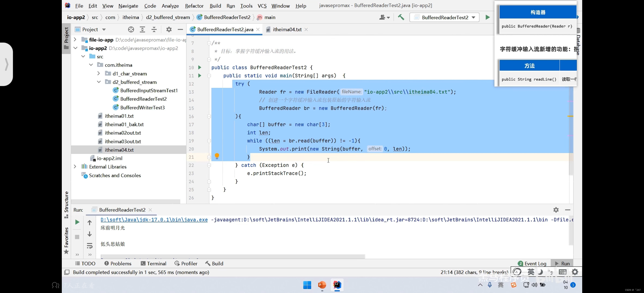This screenshot has width=644, height=293.
Task: Click the itheima04.txt tab
Action: tap(286, 29)
